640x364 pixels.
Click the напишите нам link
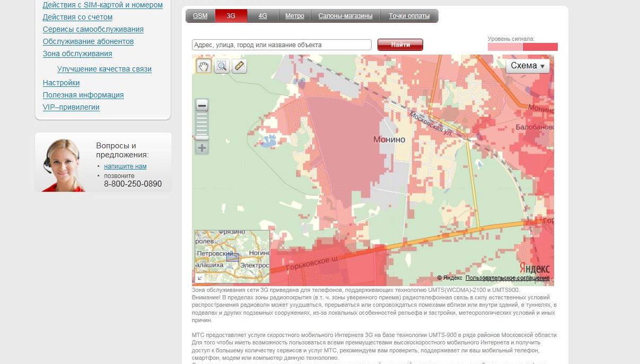[125, 166]
